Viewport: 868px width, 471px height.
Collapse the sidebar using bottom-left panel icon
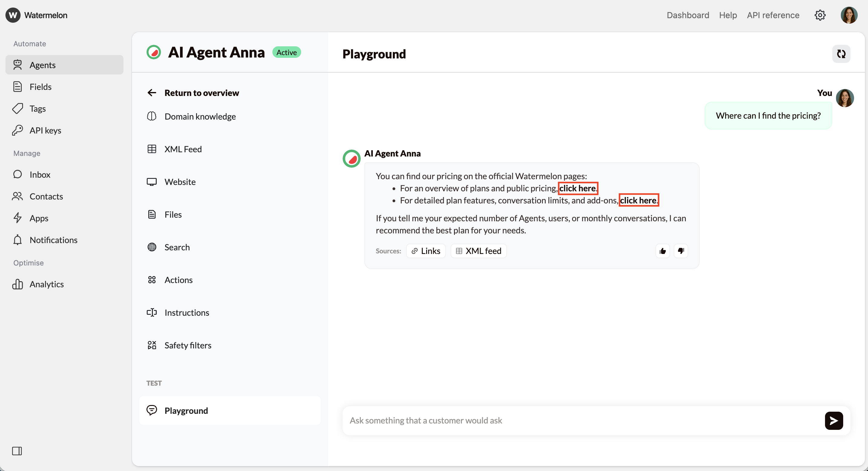[17, 451]
